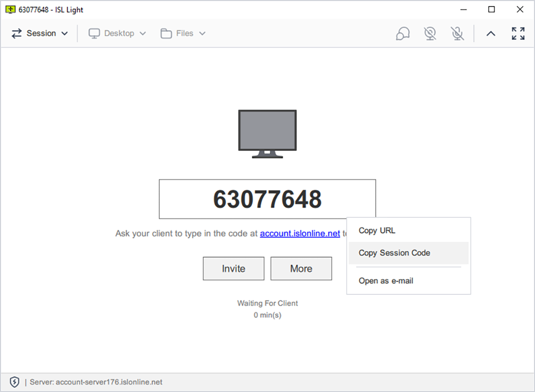Collapse the toolbar with the chevron
Viewport: 535px width, 392px height.
coord(490,33)
